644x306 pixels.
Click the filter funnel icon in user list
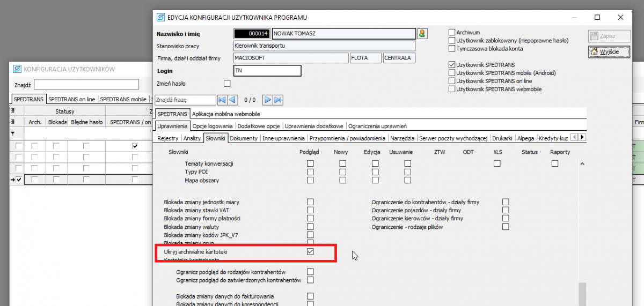[13, 133]
